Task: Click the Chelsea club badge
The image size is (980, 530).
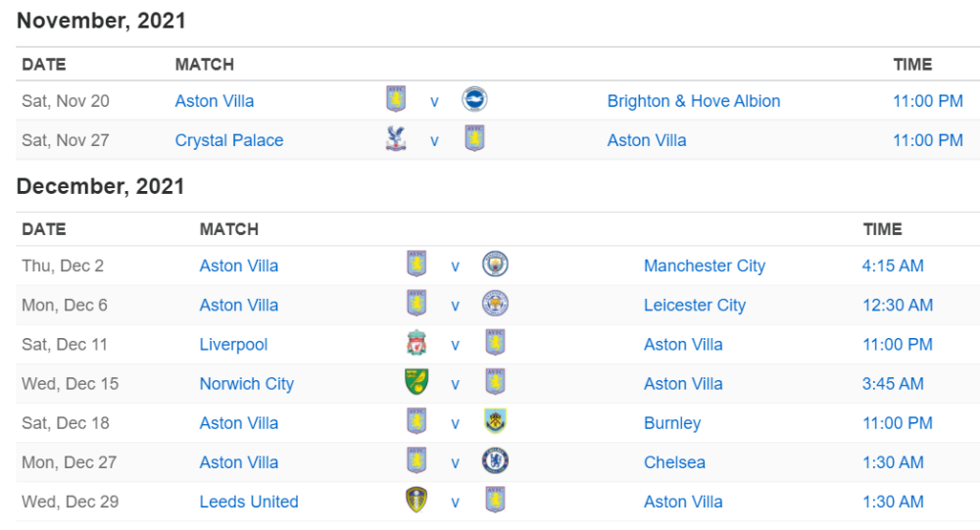Action: pyautogui.click(x=495, y=460)
